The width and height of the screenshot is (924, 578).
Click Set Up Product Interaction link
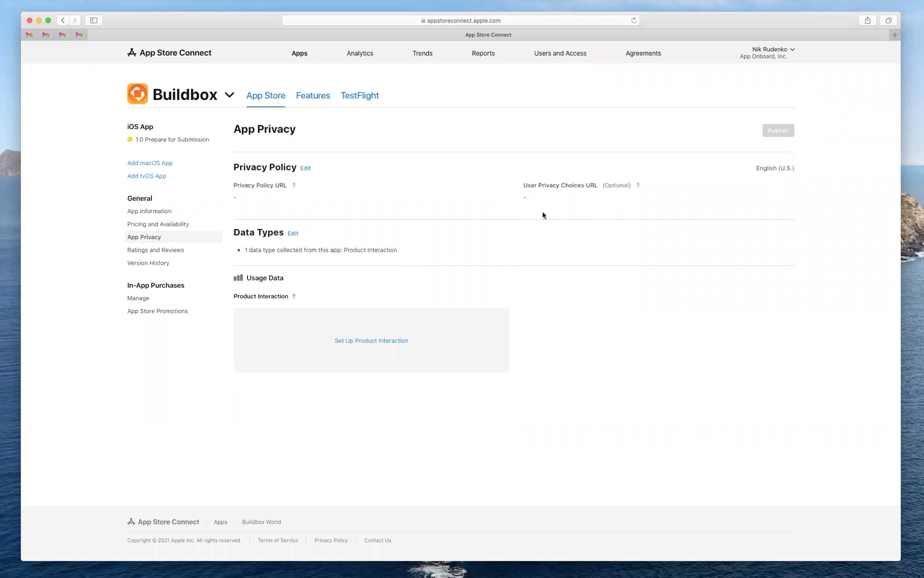pyautogui.click(x=371, y=340)
